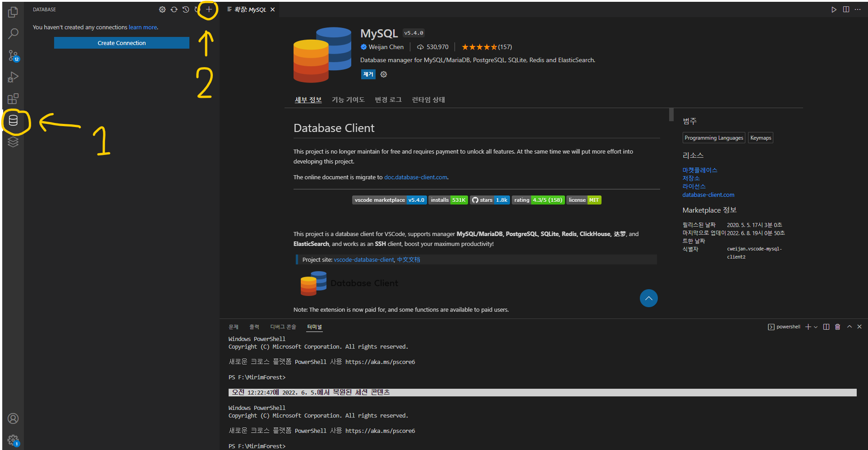Open the 마켓플레이스 resource link
The width and height of the screenshot is (868, 450).
(x=700, y=170)
